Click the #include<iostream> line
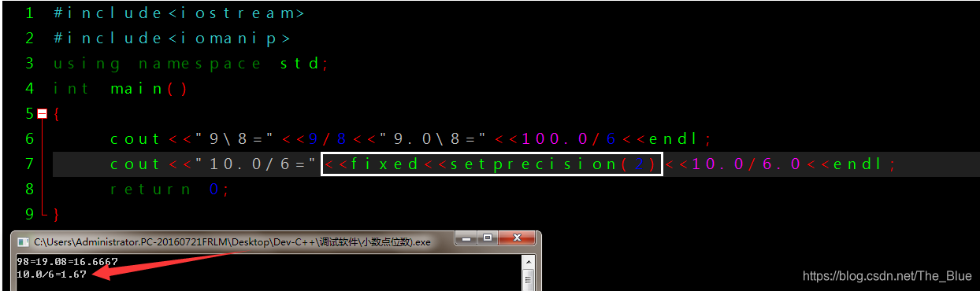The width and height of the screenshot is (980, 291). (179, 13)
